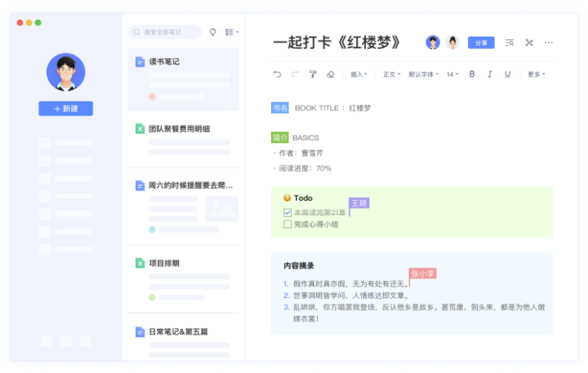The image size is (588, 373).
Task: Click the note title 一起打卡《红楼梦》
Action: pyautogui.click(x=336, y=42)
